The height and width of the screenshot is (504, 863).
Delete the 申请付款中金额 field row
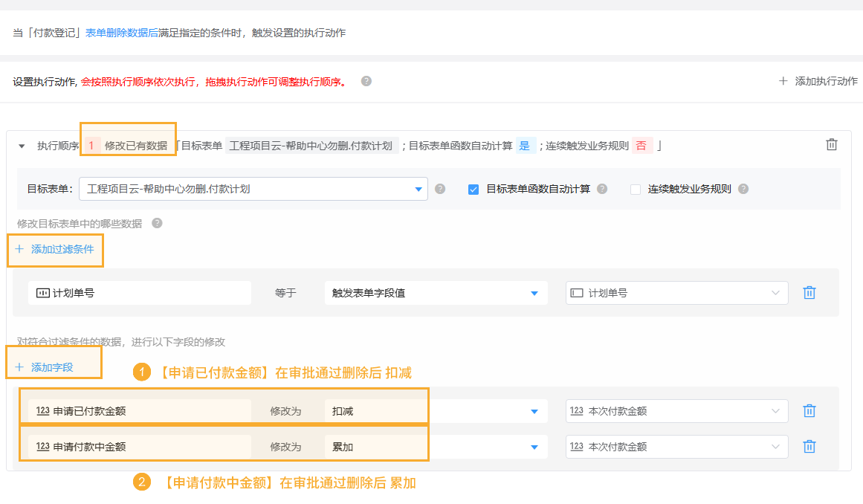[x=809, y=447]
